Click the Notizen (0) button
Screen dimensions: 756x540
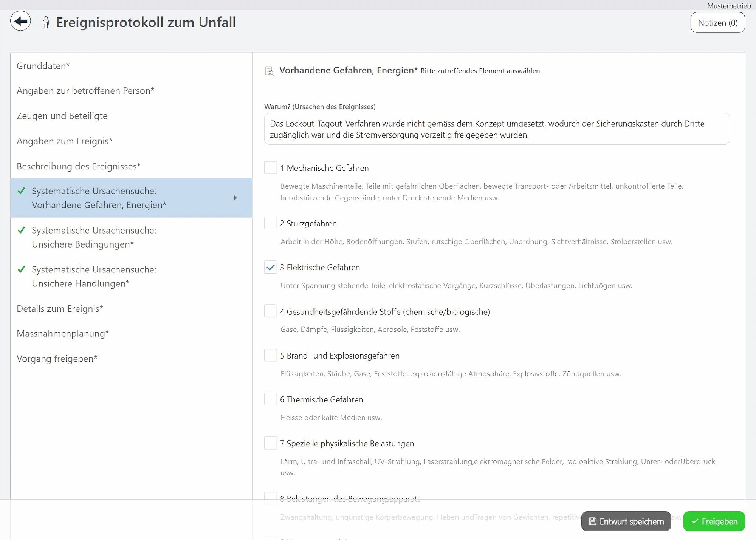(717, 22)
